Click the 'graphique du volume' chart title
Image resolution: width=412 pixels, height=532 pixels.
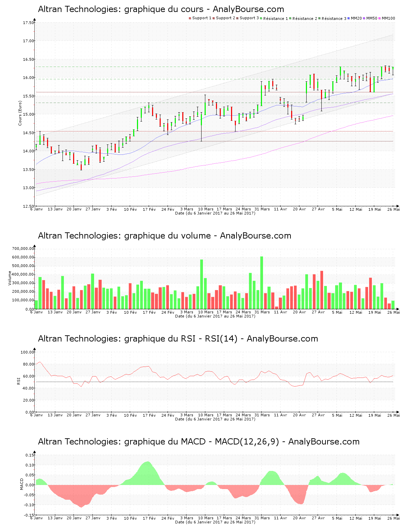click(164, 236)
